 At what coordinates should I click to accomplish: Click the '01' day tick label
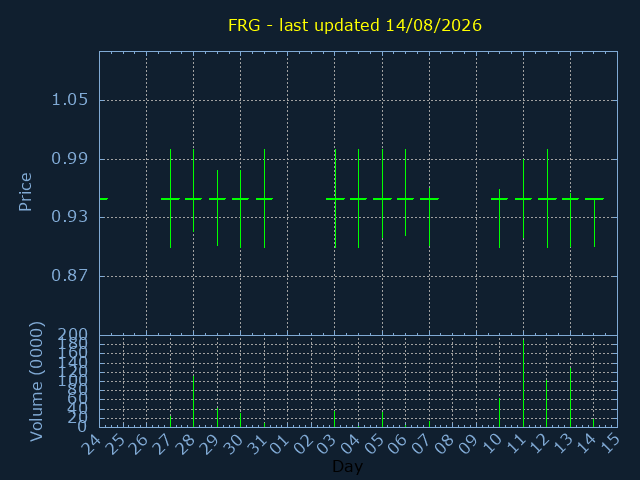tap(280, 444)
